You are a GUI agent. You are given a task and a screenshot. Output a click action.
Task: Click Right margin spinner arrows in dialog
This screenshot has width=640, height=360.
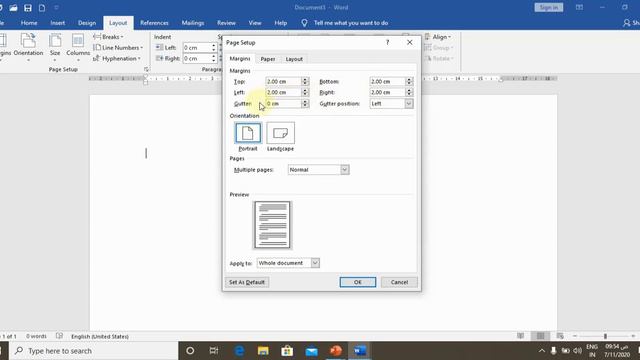(x=409, y=92)
